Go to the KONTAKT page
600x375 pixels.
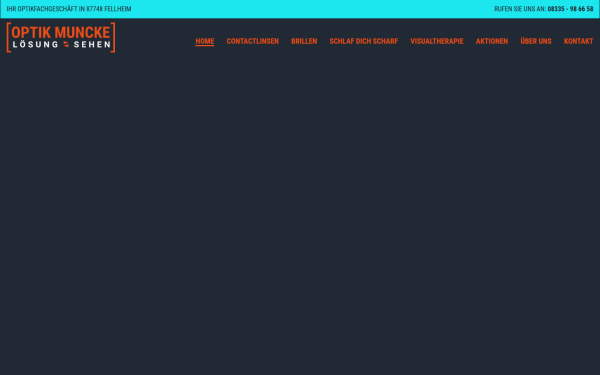point(579,41)
